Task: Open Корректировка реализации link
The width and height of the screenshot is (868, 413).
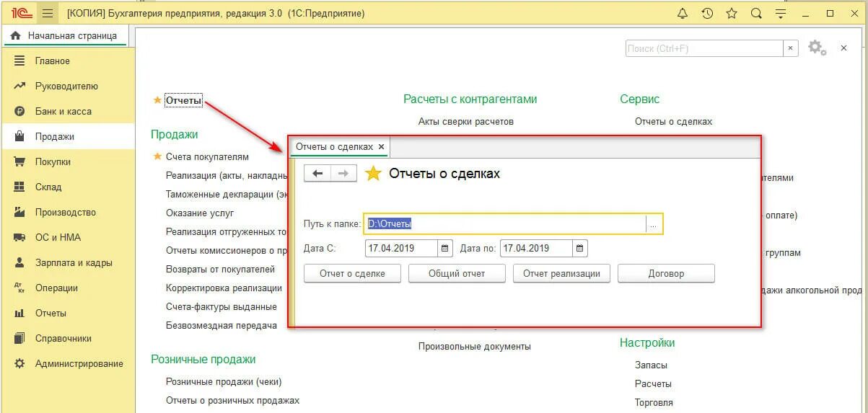Action: (224, 288)
